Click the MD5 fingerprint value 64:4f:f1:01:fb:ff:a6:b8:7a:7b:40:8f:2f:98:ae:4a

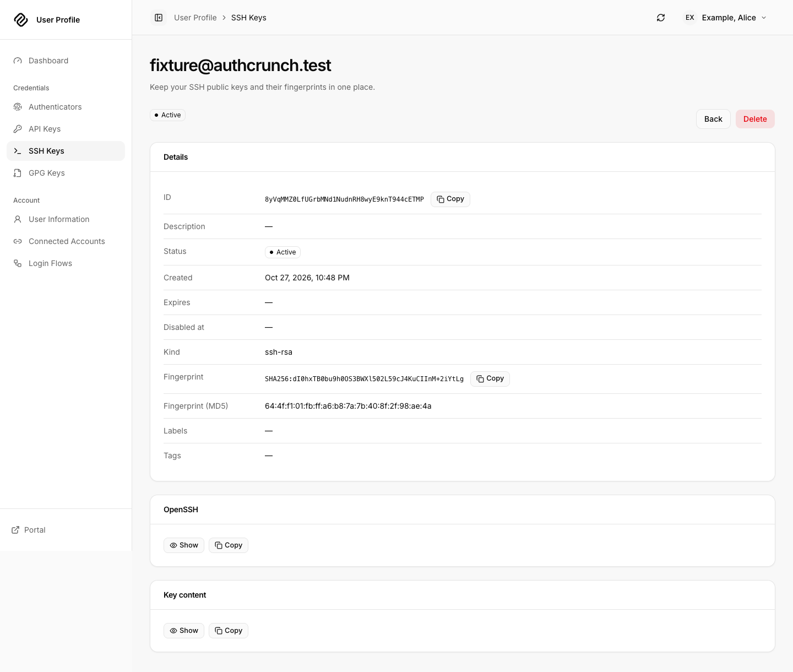click(x=348, y=406)
